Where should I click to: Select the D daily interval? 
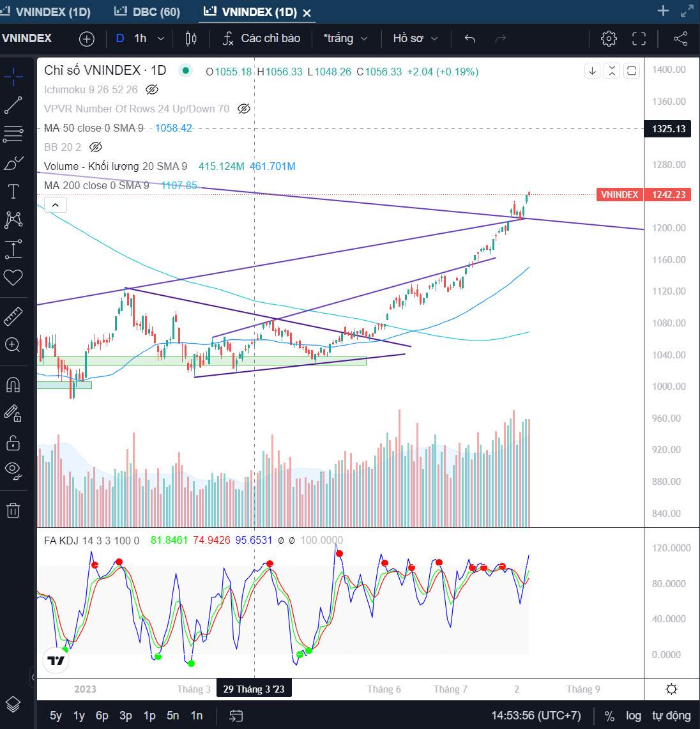[x=120, y=38]
